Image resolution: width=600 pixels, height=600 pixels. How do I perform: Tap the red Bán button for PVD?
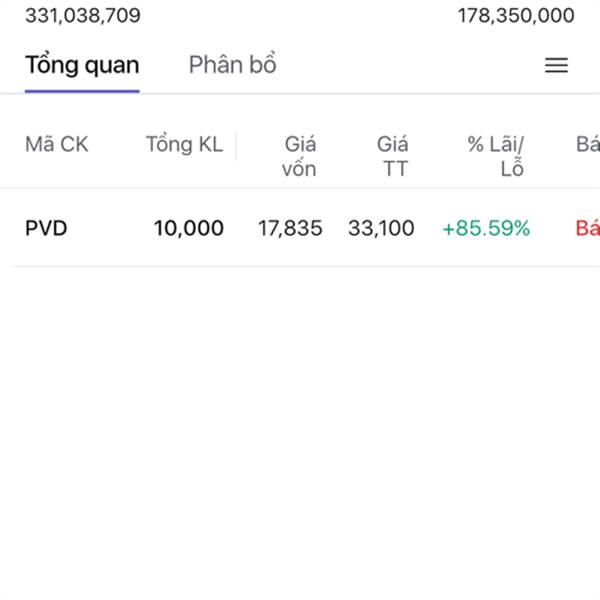click(x=588, y=229)
